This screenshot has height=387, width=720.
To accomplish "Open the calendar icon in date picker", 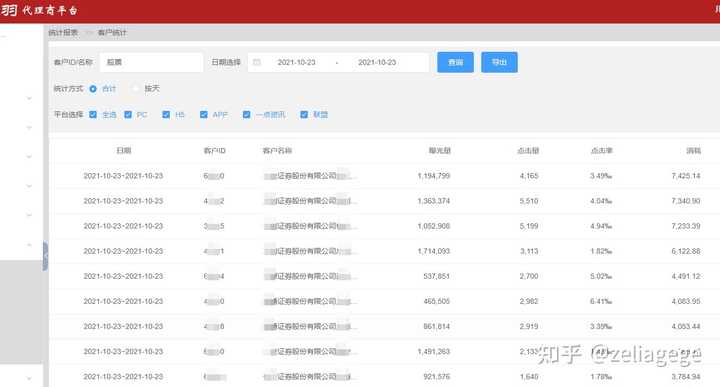I will (257, 62).
